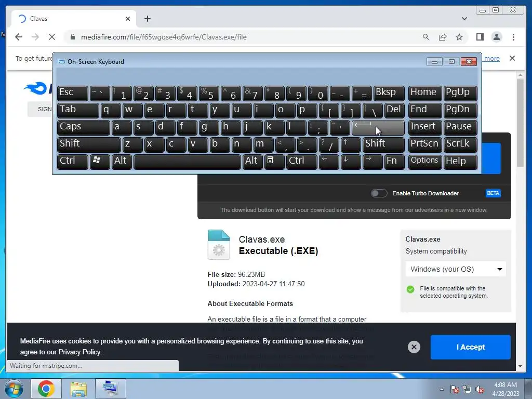
Task: View site information via the padlock icon
Action: 73,37
